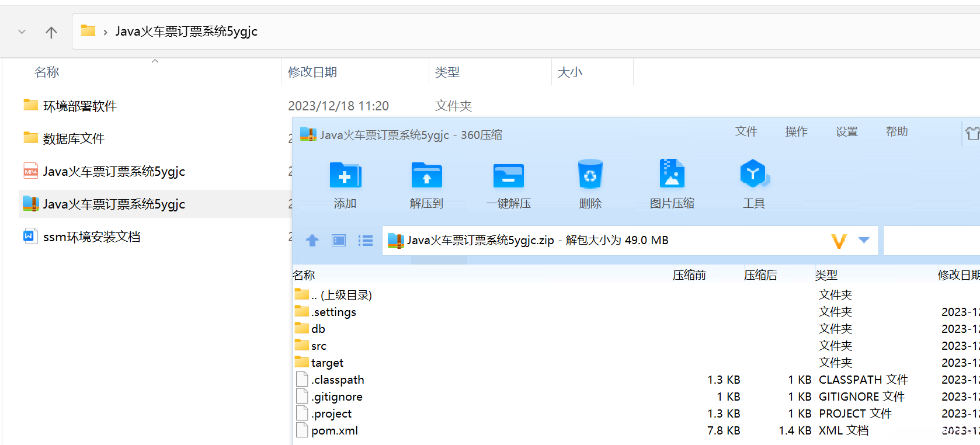Image resolution: width=980 pixels, height=445 pixels.
Task: Sort Explorer by 大小 column
Action: coord(570,72)
